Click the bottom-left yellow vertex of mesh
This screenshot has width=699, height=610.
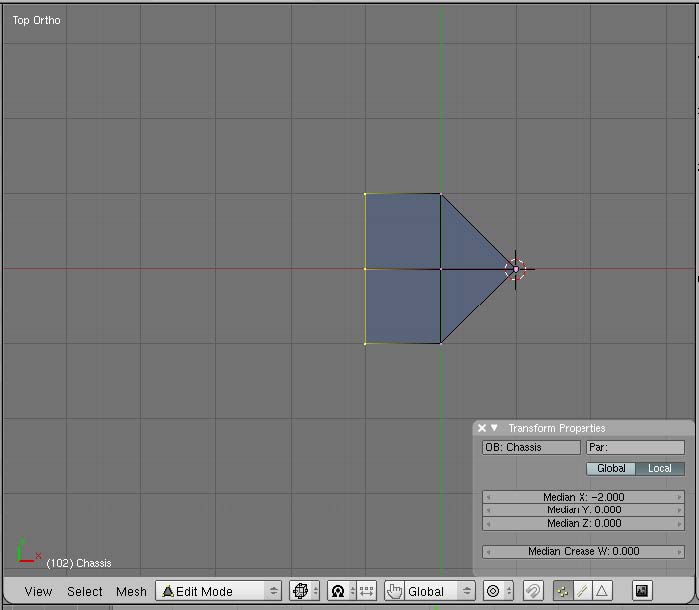click(x=365, y=344)
